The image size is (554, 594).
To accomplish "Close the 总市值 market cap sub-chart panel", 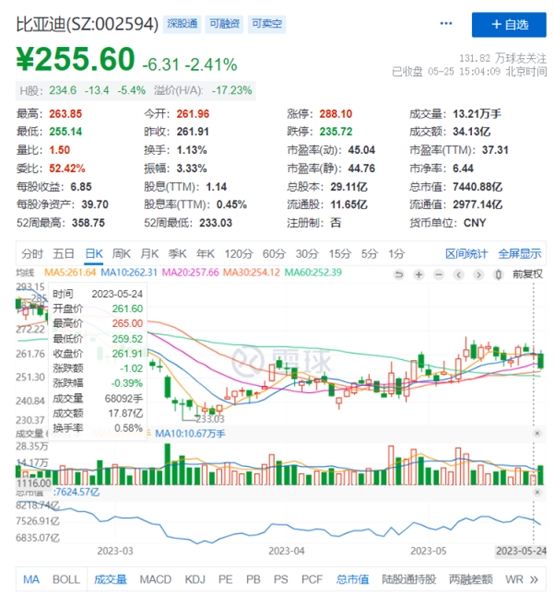I will pos(537,492).
